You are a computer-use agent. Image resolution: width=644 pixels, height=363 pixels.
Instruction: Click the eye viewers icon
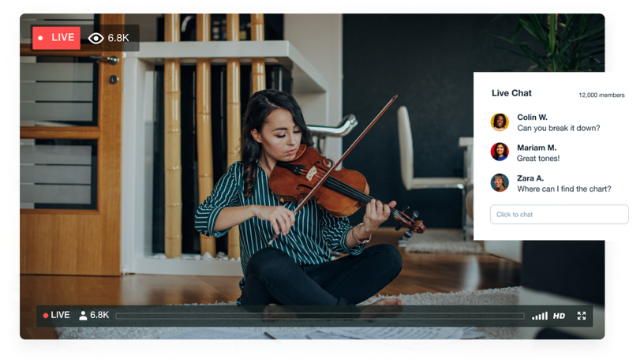point(95,38)
